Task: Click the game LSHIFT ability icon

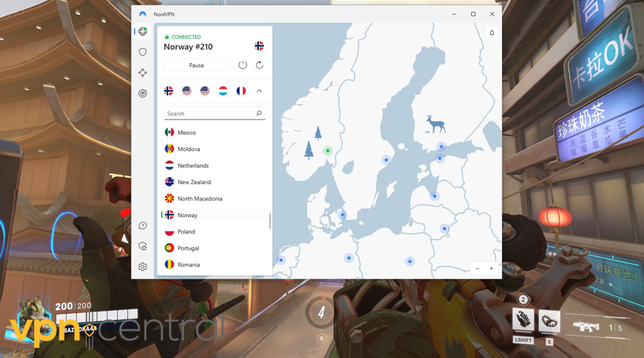Action: click(x=523, y=320)
